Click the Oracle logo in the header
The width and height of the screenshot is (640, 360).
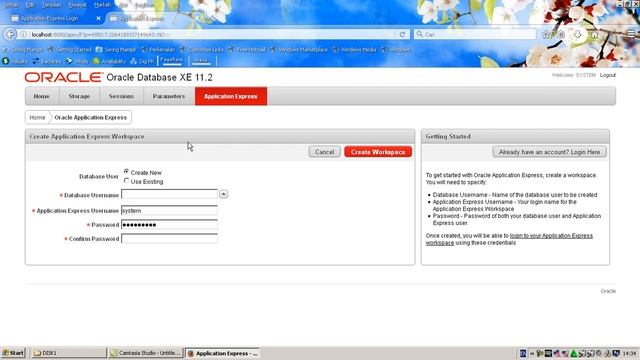[x=64, y=77]
